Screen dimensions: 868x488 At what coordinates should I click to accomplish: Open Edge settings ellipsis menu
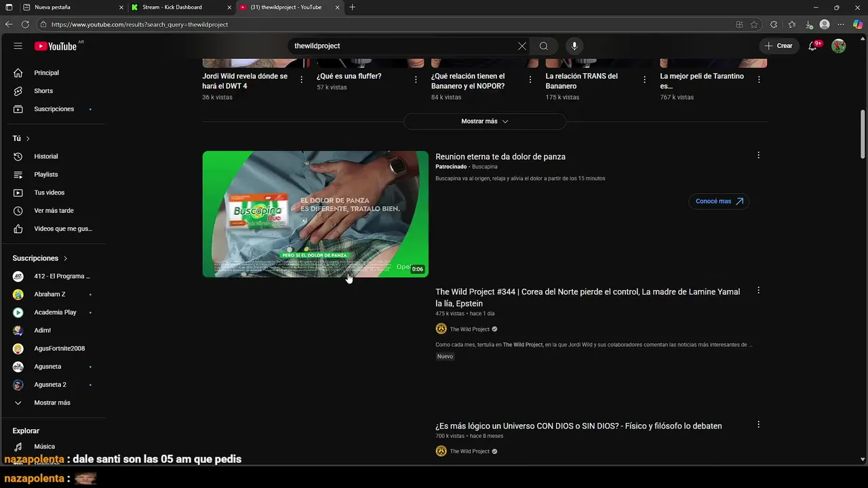841,24
